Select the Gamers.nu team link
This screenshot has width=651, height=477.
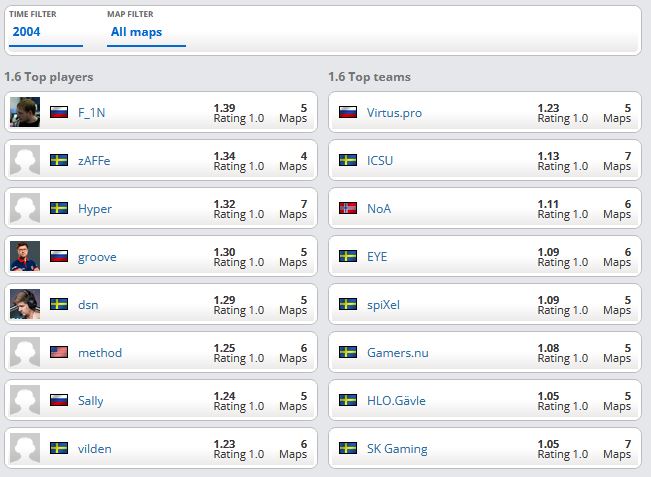(x=397, y=353)
